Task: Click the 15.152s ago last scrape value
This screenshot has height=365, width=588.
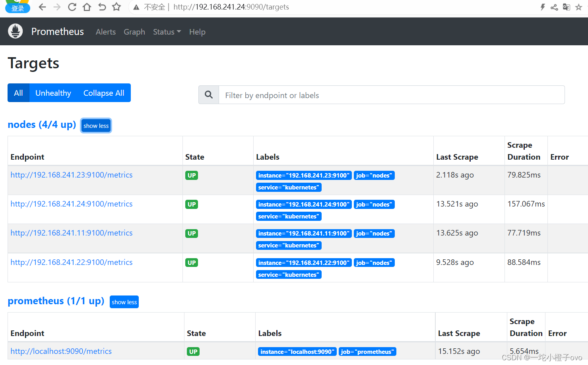Action: pos(459,351)
